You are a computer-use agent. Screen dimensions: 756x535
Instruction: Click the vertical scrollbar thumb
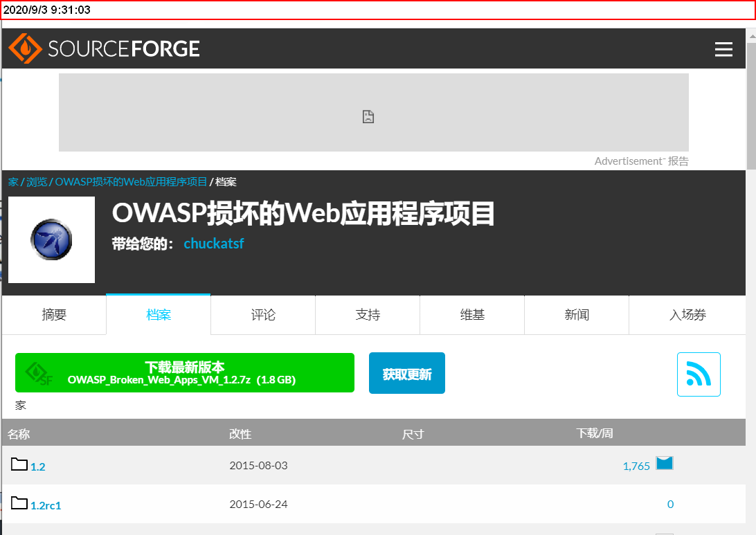point(751,106)
